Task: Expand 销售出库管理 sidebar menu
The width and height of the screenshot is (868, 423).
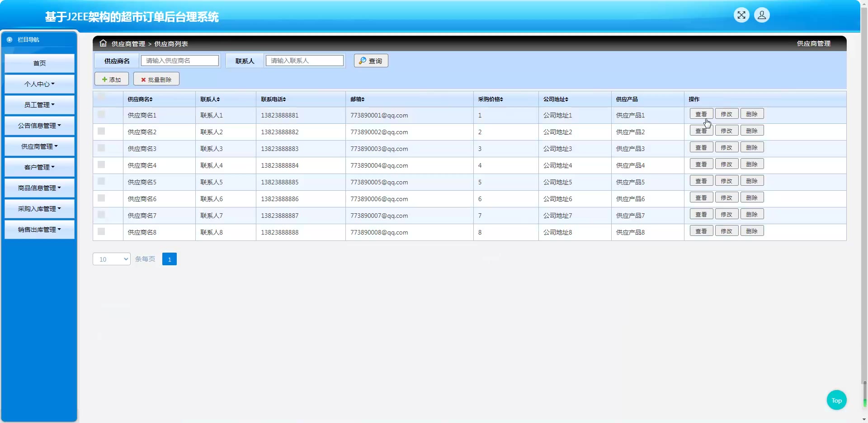Action: click(39, 230)
